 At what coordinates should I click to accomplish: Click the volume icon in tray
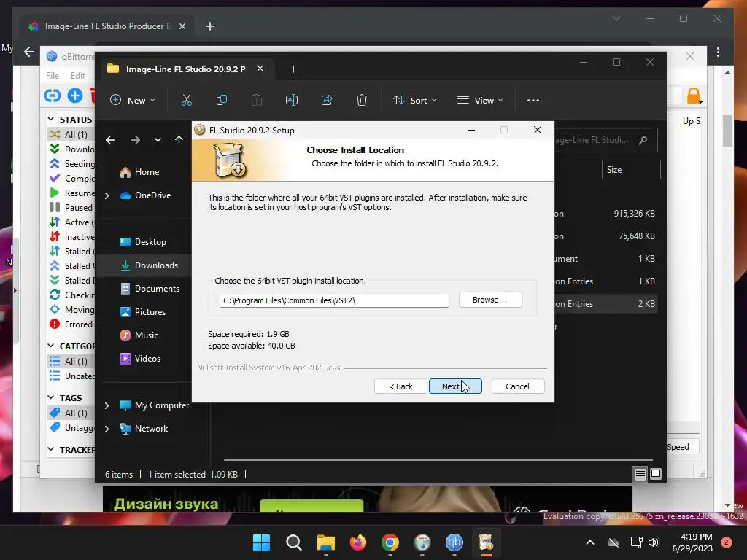pyautogui.click(x=653, y=542)
